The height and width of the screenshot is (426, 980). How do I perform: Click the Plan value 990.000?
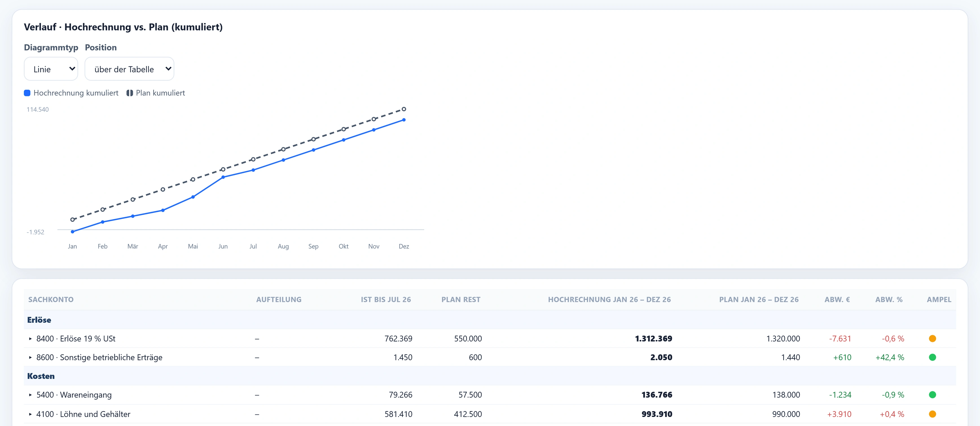(x=786, y=414)
